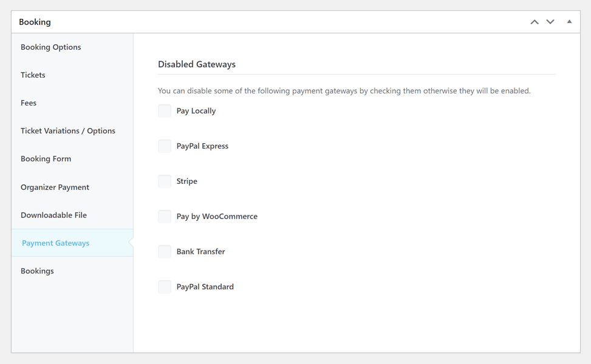
Task: Click the Pay Locally label text
Action: [196, 111]
